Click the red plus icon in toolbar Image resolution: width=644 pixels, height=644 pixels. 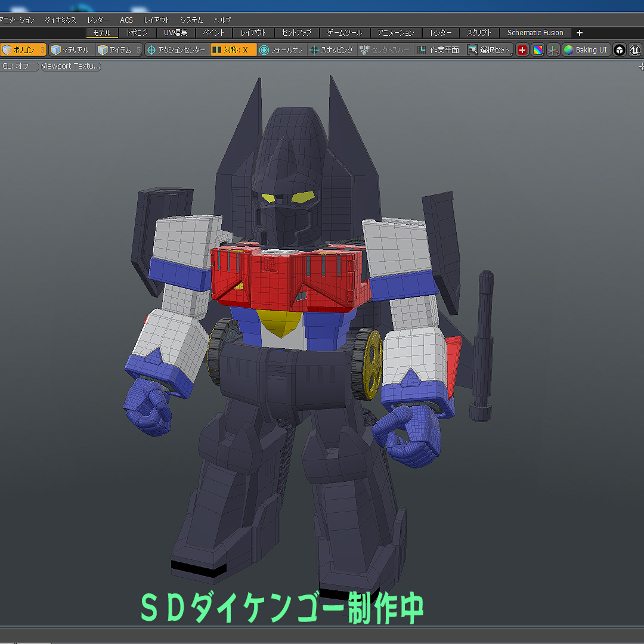click(x=522, y=50)
